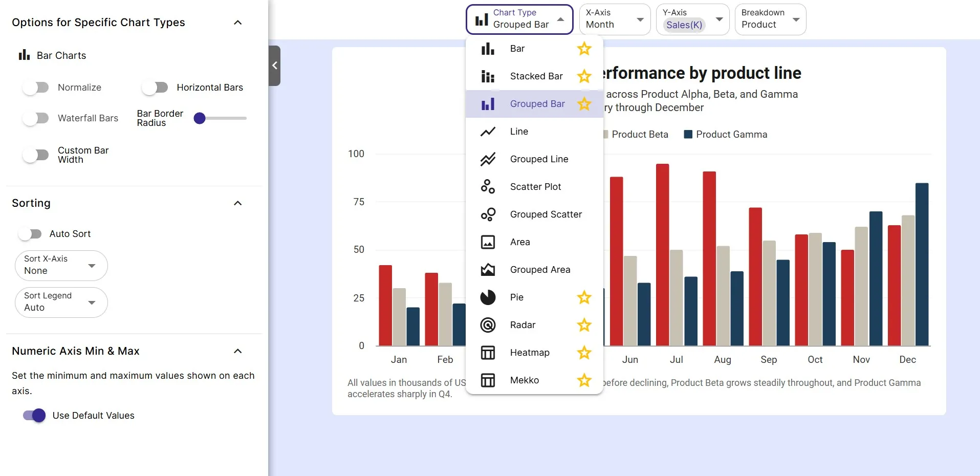980x476 pixels.
Task: Click the Bar Border Radius slider handle
Action: [x=200, y=118]
